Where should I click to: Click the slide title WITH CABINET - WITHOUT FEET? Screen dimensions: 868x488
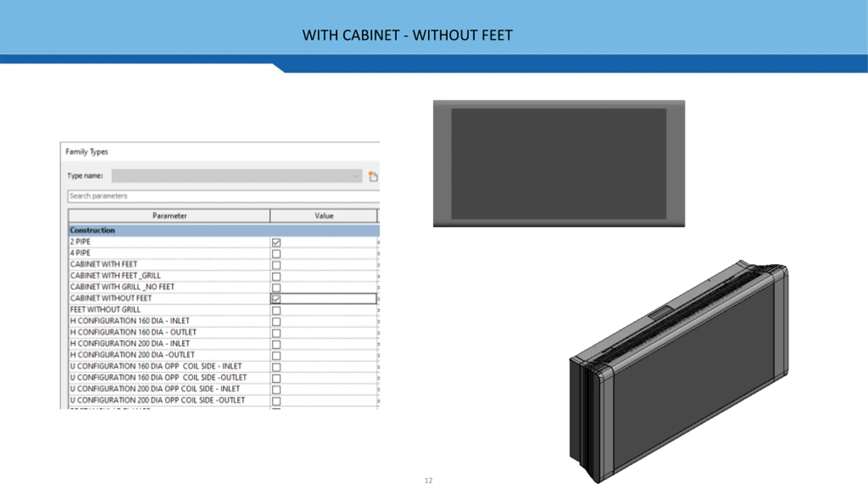coord(407,35)
